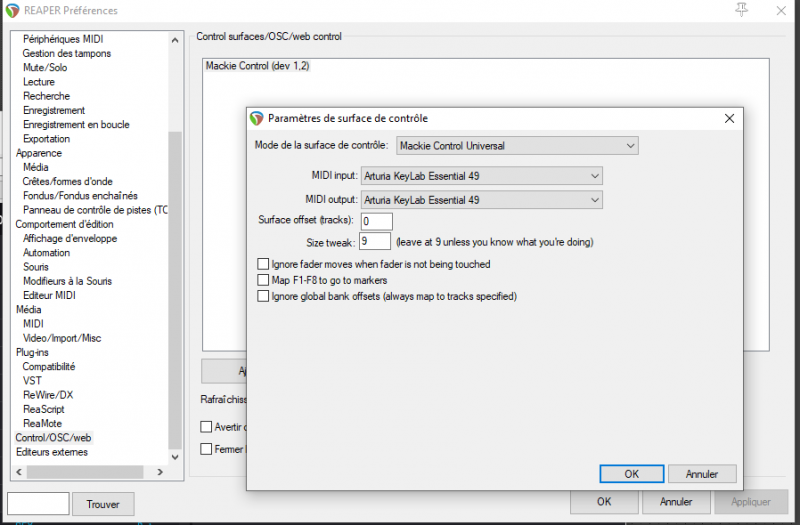Open the ReaScript preferences page

[x=44, y=409]
